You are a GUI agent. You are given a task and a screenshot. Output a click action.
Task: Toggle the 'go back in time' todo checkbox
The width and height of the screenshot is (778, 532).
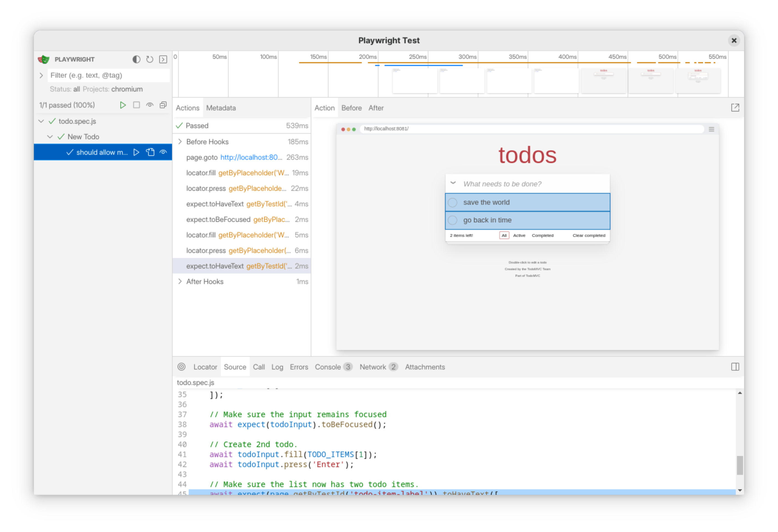(x=453, y=220)
